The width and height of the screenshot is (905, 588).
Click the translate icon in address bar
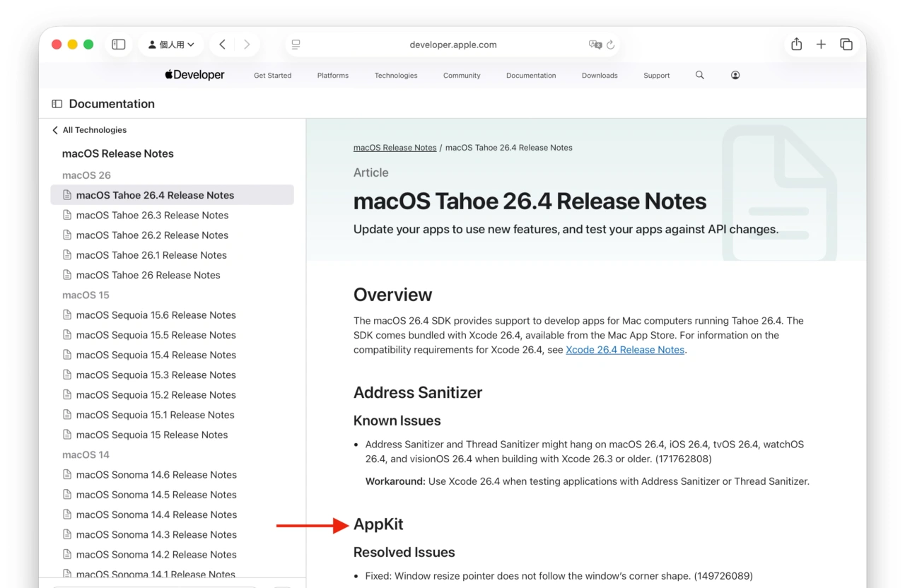click(595, 45)
